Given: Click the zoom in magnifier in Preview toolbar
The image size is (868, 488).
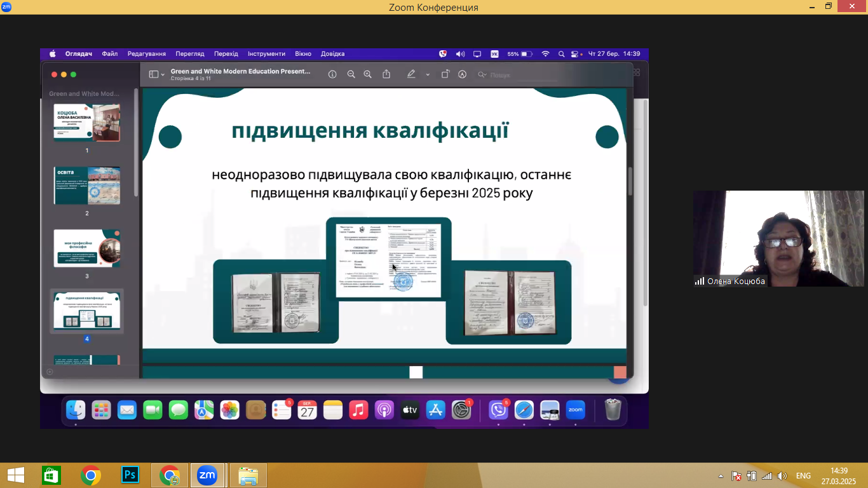Looking at the screenshot, I should 367,74.
